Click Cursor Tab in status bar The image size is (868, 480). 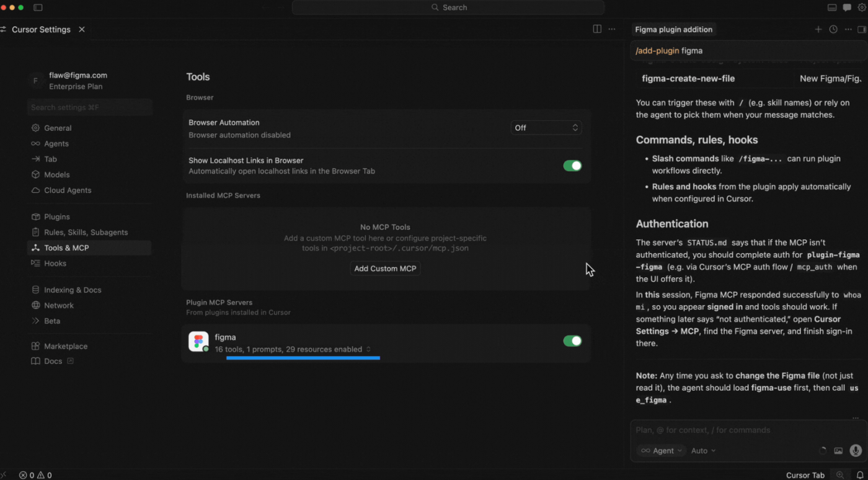point(805,475)
